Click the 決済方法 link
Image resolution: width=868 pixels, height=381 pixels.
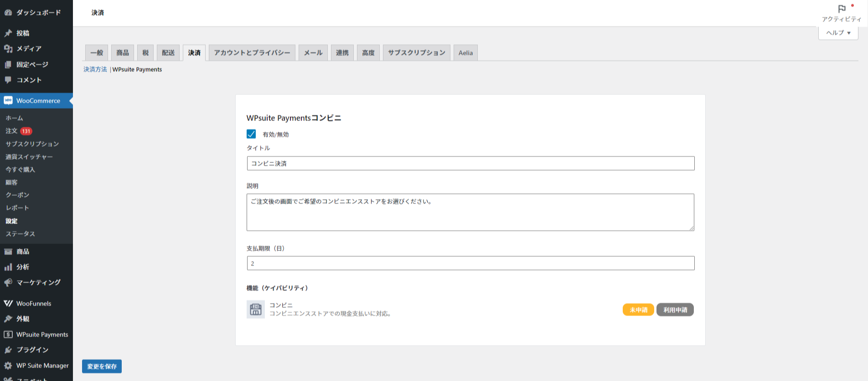(95, 69)
